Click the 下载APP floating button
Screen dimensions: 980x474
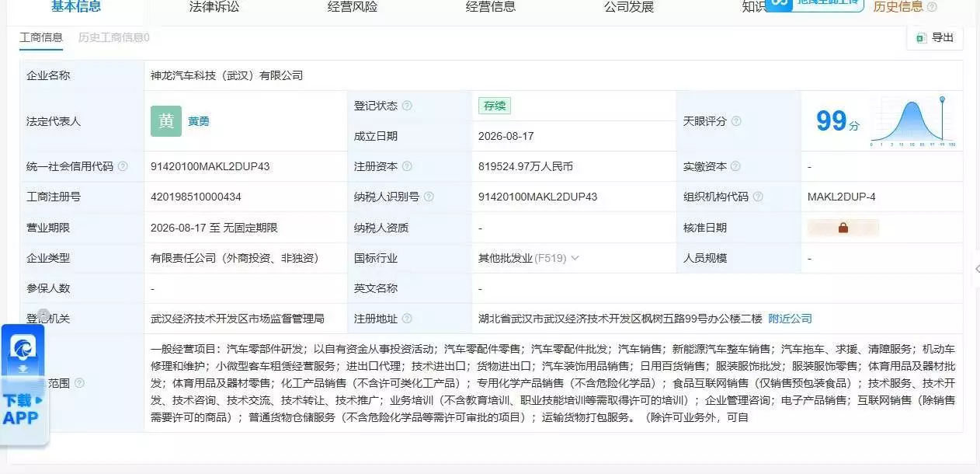pyautogui.click(x=22, y=410)
